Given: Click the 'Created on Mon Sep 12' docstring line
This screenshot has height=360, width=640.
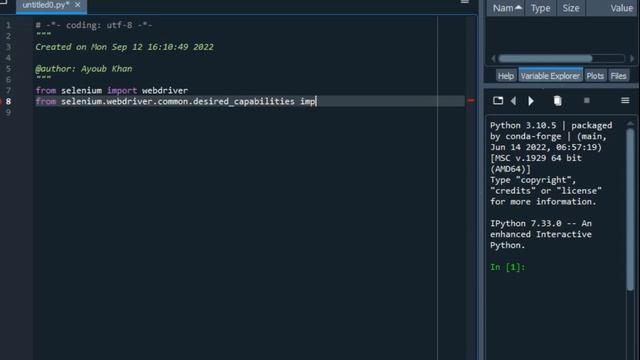Looking at the screenshot, I should tap(124, 47).
